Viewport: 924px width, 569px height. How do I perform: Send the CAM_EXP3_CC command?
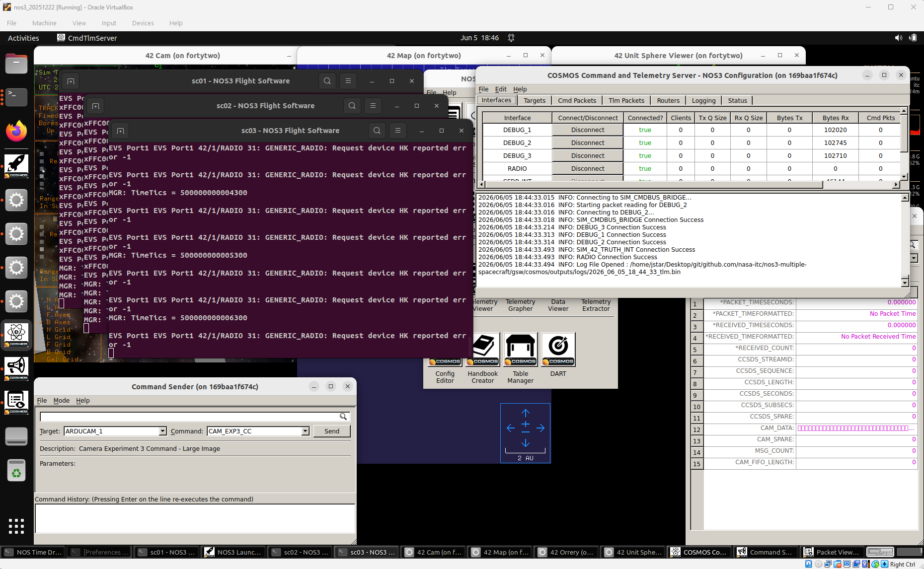[x=332, y=431]
